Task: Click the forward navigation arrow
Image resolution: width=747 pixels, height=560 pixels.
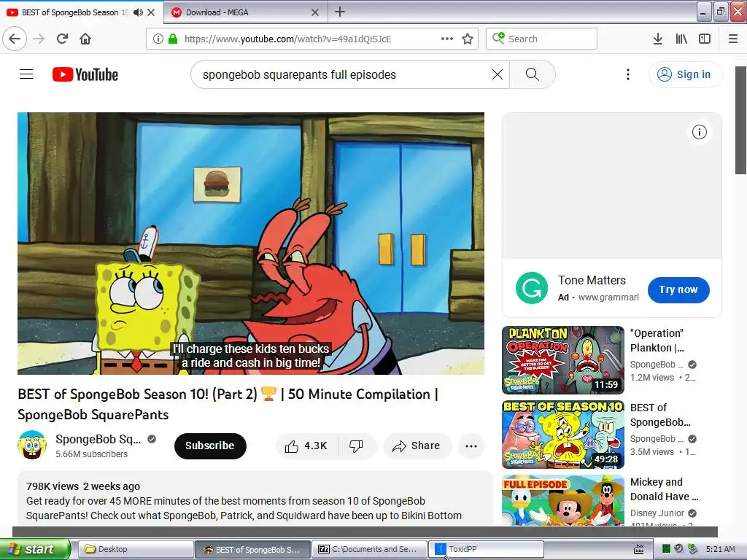Action: [x=39, y=39]
